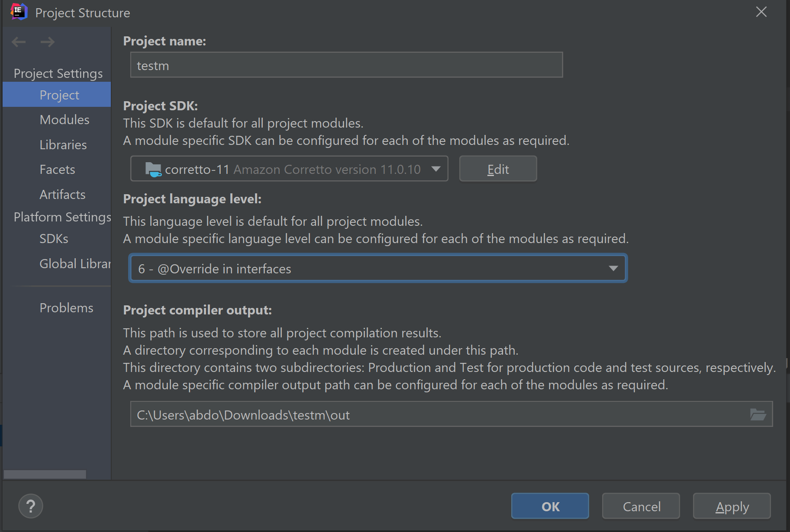Switch to the Facets section
The width and height of the screenshot is (790, 532).
57,169
